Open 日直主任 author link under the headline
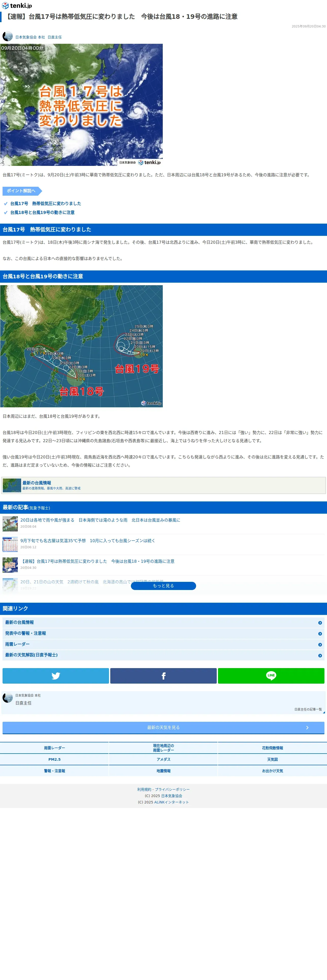The height and width of the screenshot is (980, 327). [x=54, y=37]
